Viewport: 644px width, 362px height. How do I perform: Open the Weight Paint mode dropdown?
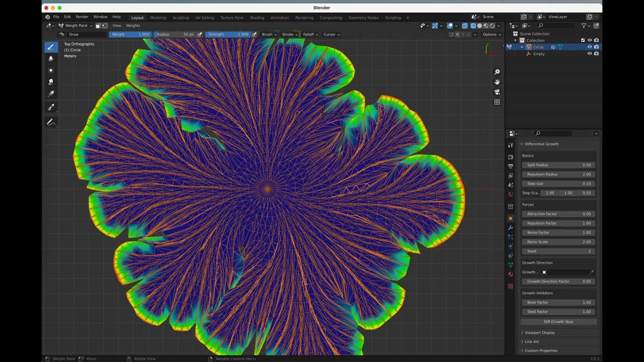pos(76,26)
